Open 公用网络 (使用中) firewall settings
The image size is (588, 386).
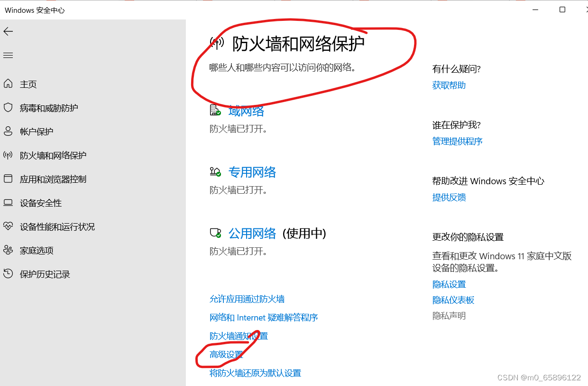tap(252, 233)
